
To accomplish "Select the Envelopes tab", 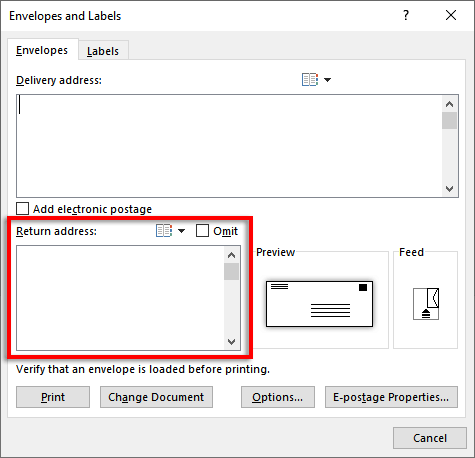I will (x=42, y=50).
